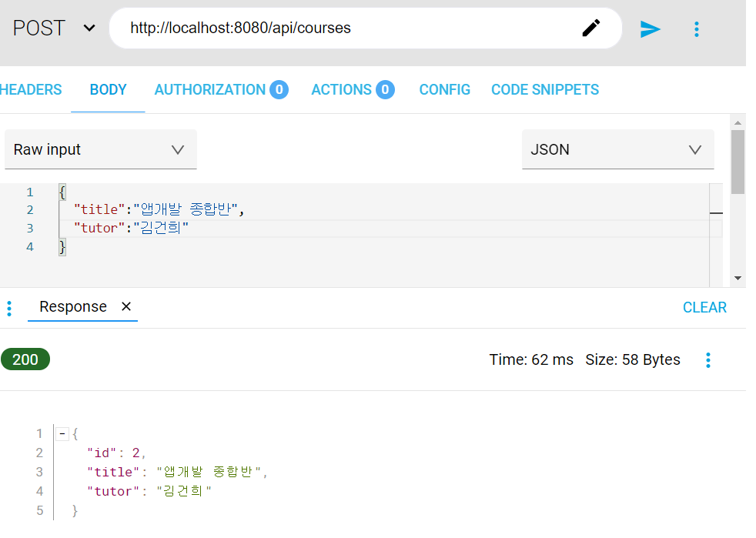Click the Size: 58 Bytes text
The image size is (756, 538).
click(633, 359)
